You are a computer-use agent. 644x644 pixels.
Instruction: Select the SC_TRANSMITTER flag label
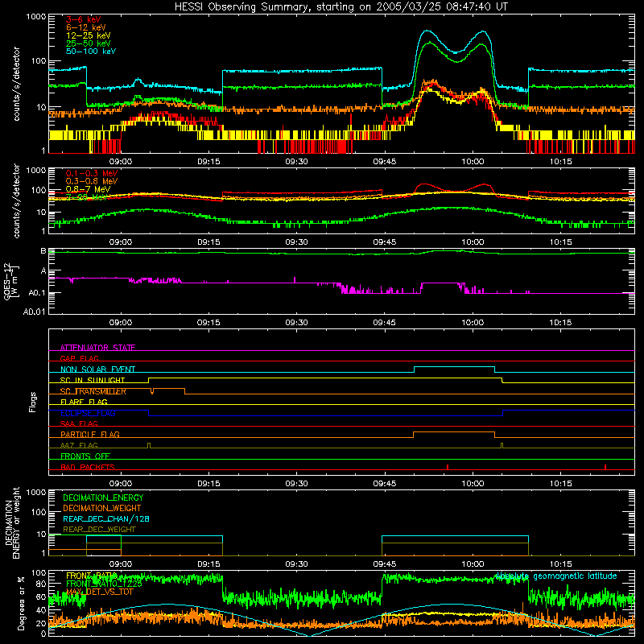pyautogui.click(x=93, y=391)
